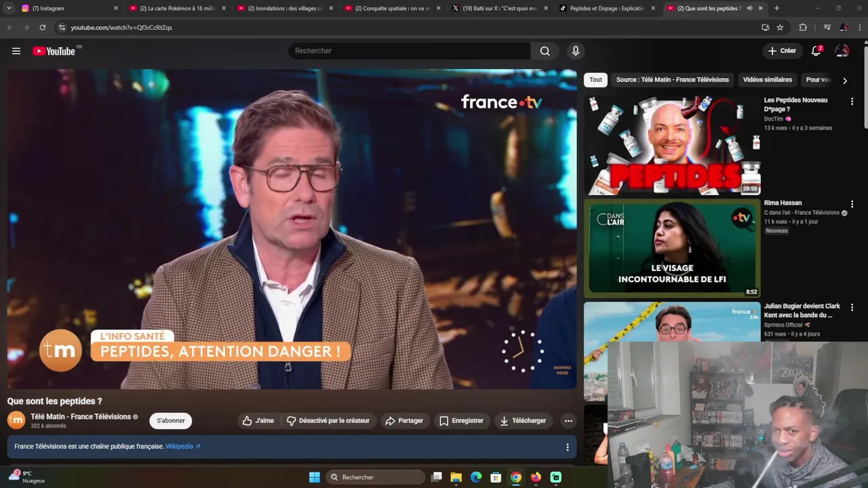The height and width of the screenshot is (488, 868).
Task: Install app icon in the address bar
Action: [x=766, y=27]
